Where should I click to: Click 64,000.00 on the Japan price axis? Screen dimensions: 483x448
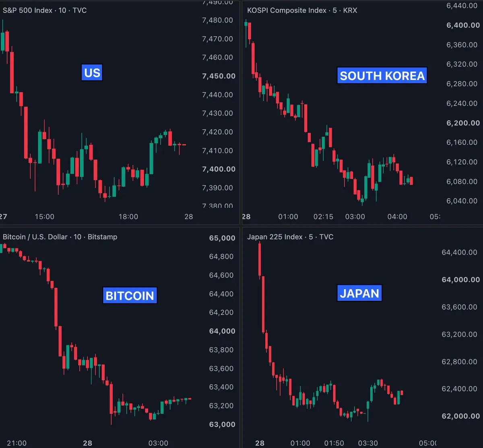tap(461, 280)
